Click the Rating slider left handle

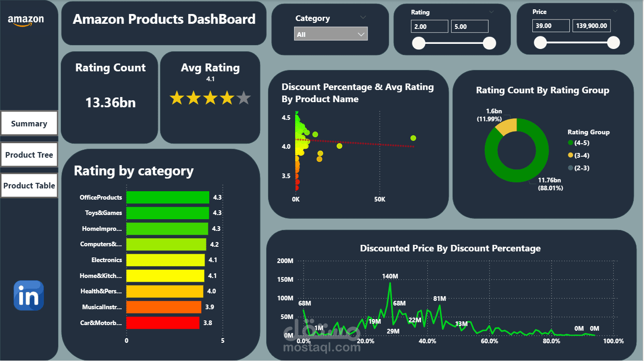tap(418, 43)
